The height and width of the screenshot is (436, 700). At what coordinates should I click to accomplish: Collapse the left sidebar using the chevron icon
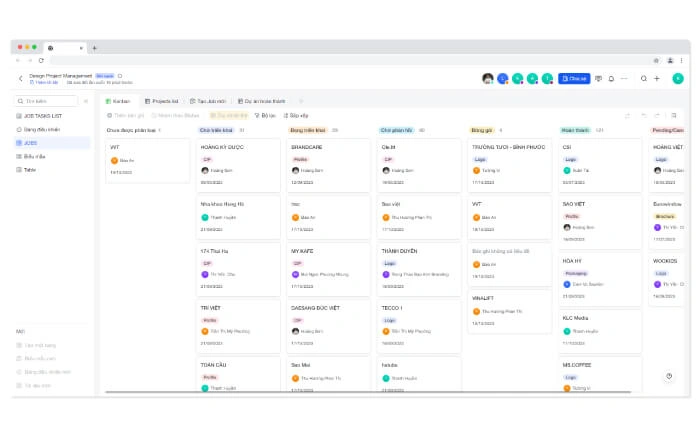[85, 101]
